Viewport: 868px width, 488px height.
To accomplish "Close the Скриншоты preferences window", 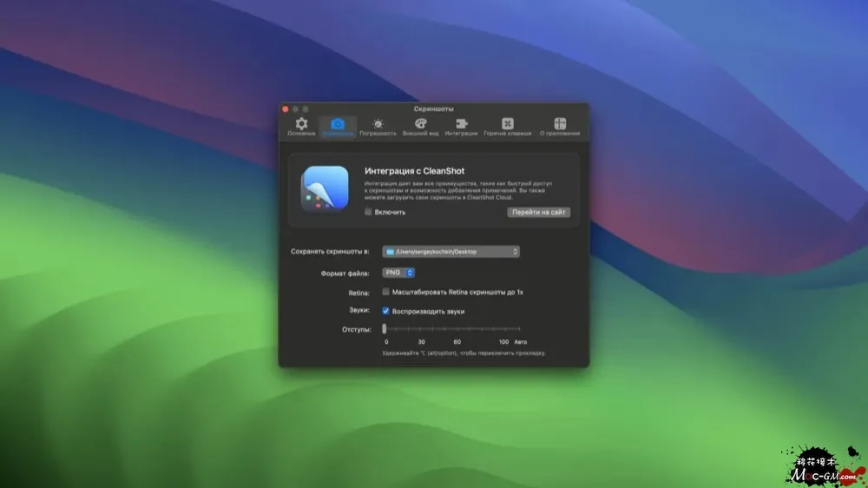I will click(286, 109).
